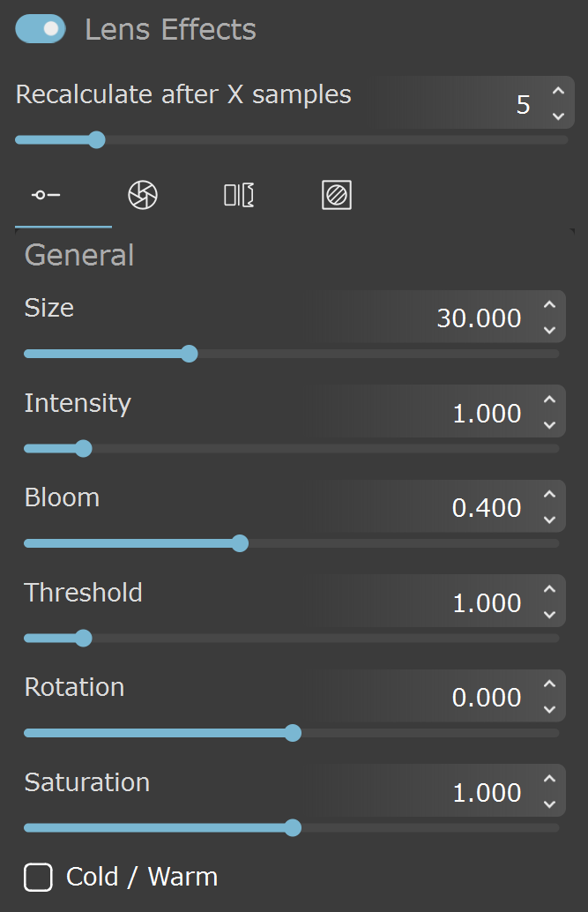This screenshot has height=912, width=588.
Task: Increase Threshold with its up arrow
Action: coord(549,588)
